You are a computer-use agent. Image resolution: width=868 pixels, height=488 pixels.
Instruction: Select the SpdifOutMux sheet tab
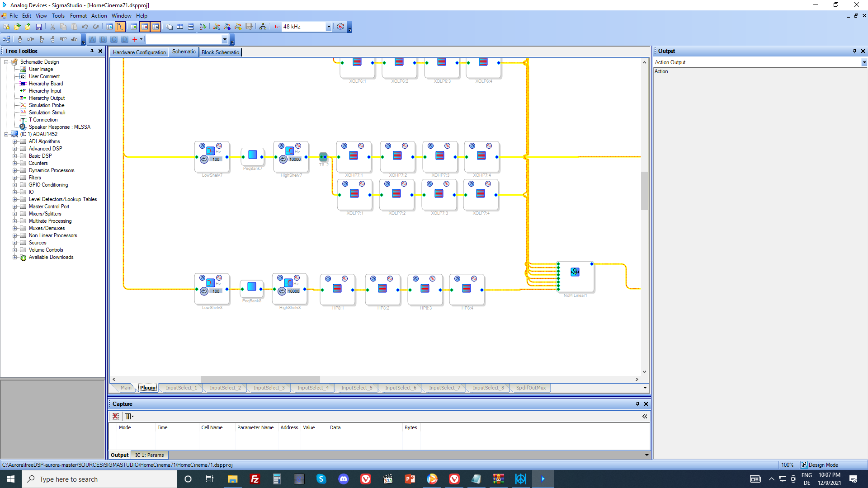531,388
